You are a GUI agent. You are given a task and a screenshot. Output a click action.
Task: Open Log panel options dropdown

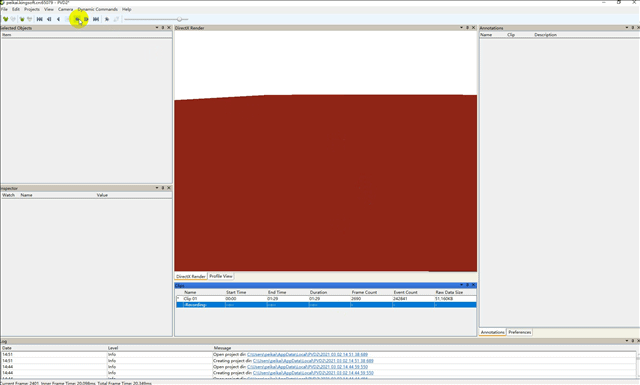(627, 340)
